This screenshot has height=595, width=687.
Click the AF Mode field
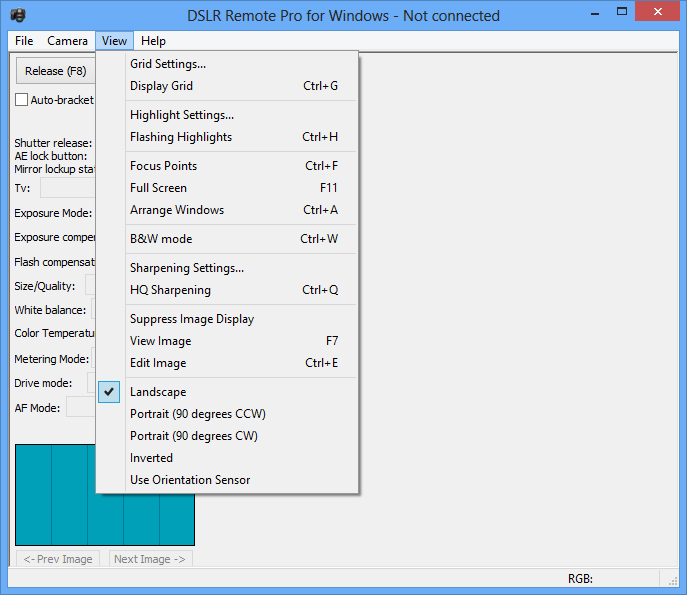tap(81, 407)
